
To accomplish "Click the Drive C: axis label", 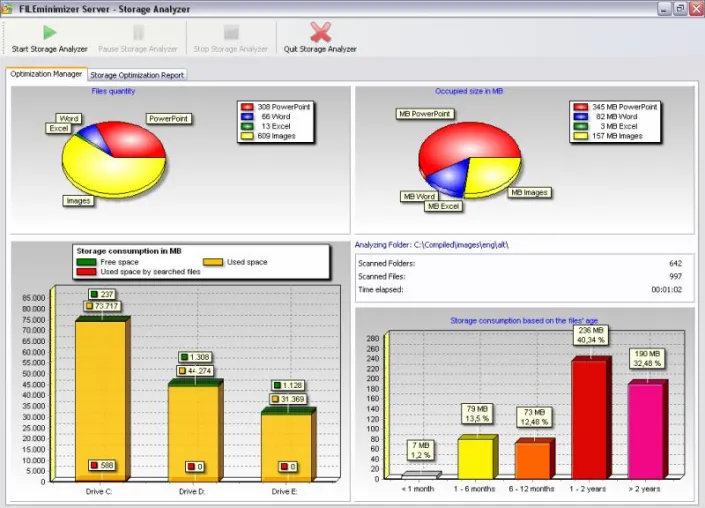I will [99, 492].
